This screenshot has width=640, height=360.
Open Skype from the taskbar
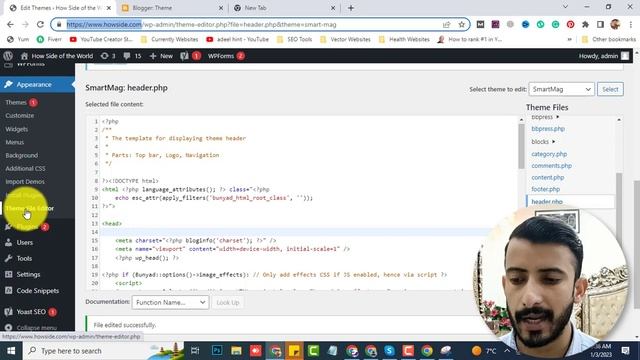(x=389, y=351)
